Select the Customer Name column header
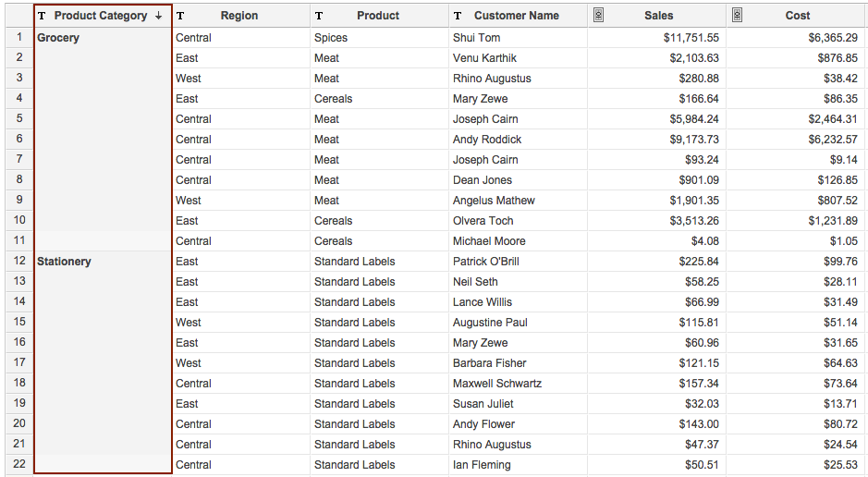Image resolution: width=868 pixels, height=477 pixels. pos(516,16)
